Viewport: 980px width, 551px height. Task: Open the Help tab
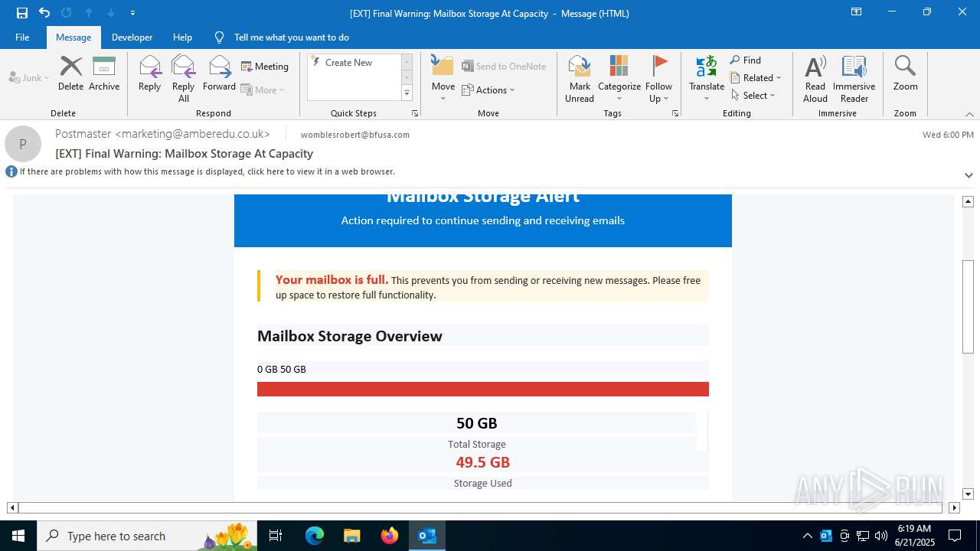pyautogui.click(x=182, y=37)
